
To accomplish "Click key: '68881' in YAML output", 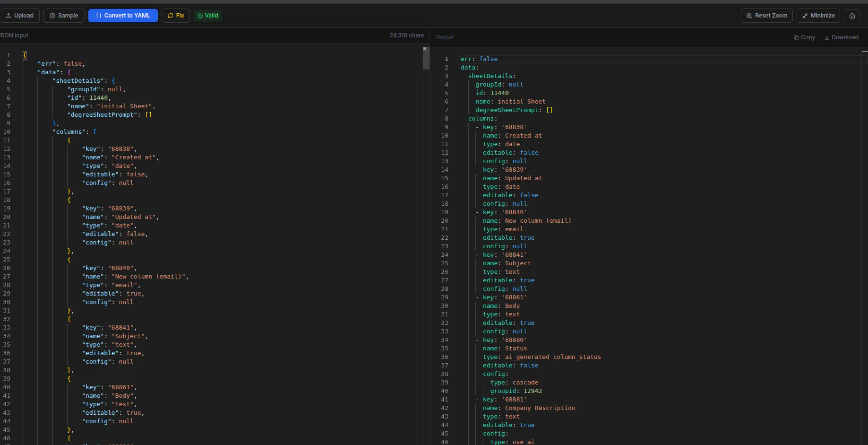I will [x=505, y=400].
